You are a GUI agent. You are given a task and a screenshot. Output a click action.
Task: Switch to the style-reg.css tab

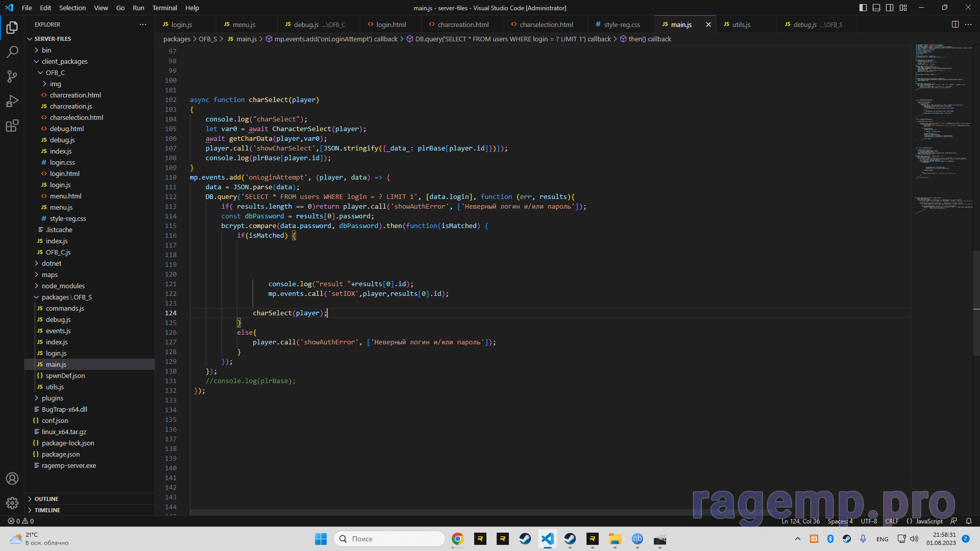[621, 24]
